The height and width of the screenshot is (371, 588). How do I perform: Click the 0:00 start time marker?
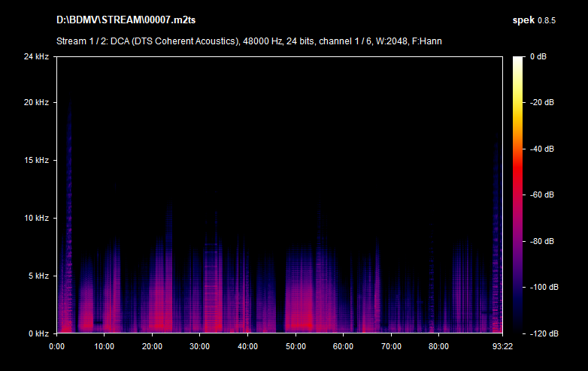(56, 346)
